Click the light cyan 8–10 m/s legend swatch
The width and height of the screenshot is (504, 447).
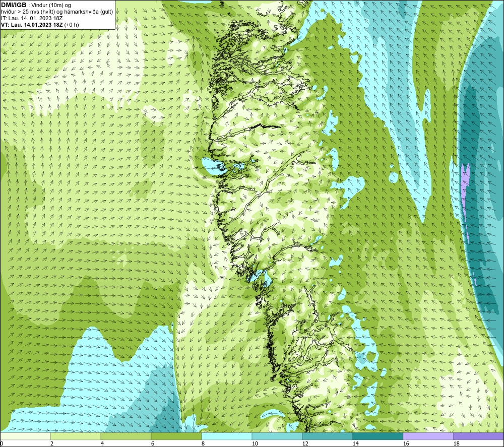pos(227,436)
